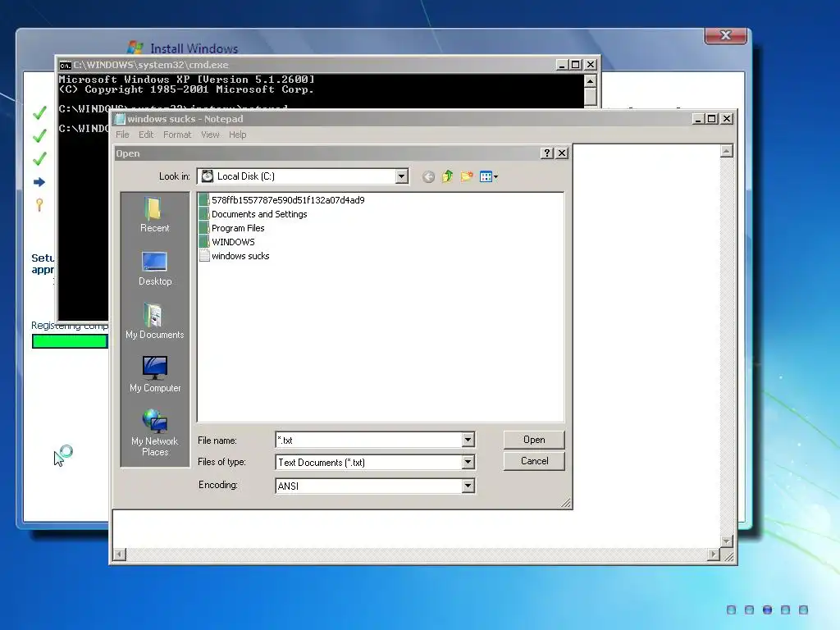Close the Open dialog

pos(561,153)
